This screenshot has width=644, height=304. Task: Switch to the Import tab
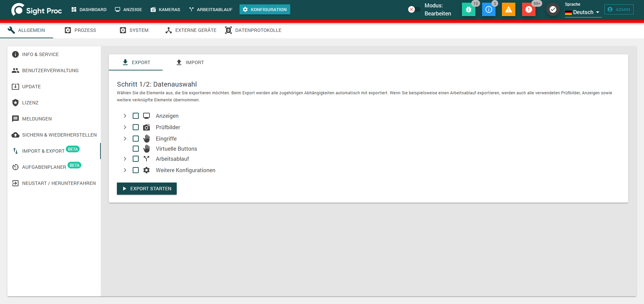(190, 62)
